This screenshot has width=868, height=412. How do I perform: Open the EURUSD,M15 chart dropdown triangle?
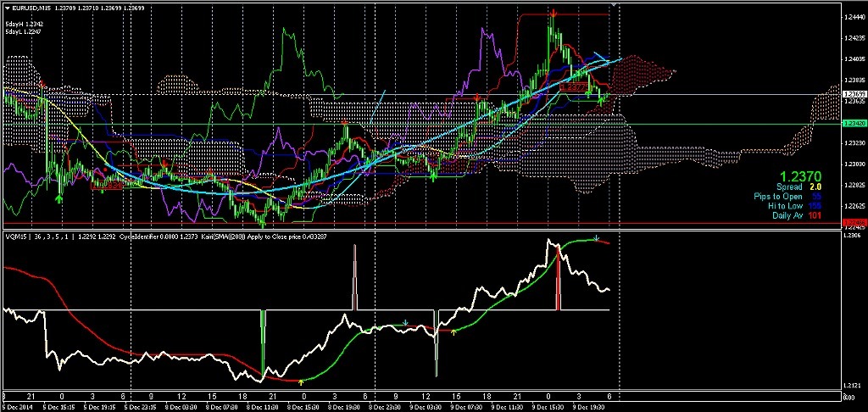[x=7, y=8]
